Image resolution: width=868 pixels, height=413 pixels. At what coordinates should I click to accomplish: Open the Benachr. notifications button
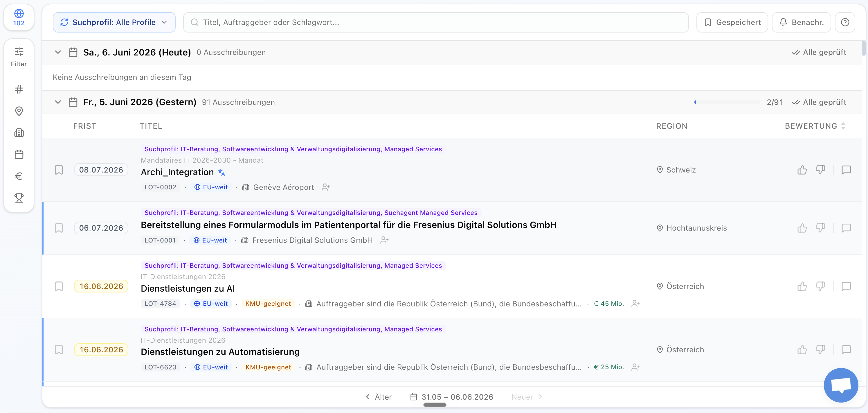pos(801,22)
